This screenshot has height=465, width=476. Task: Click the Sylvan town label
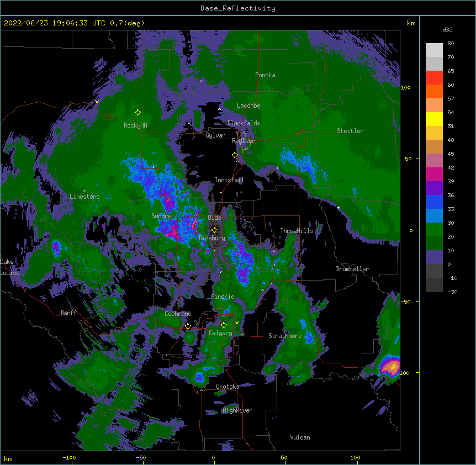coord(215,135)
